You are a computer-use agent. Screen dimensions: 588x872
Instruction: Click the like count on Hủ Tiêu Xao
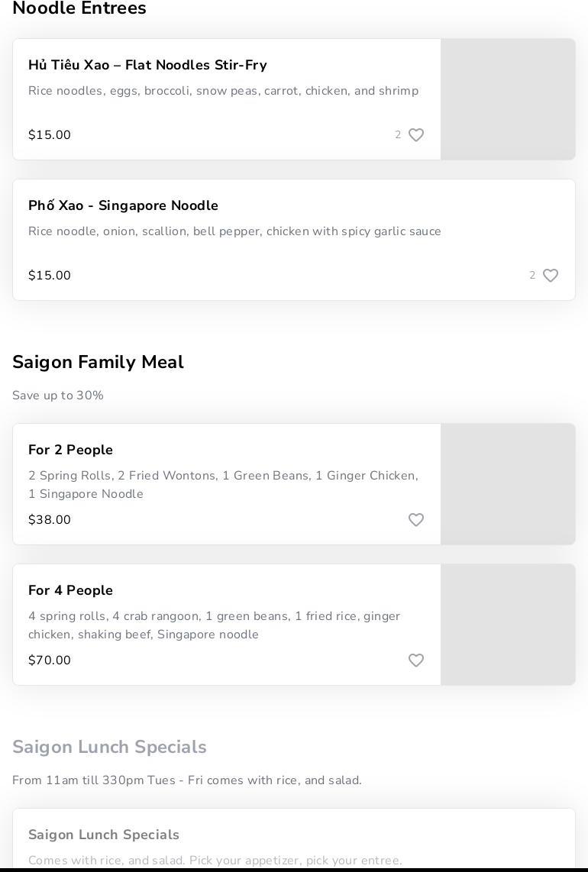(x=398, y=135)
